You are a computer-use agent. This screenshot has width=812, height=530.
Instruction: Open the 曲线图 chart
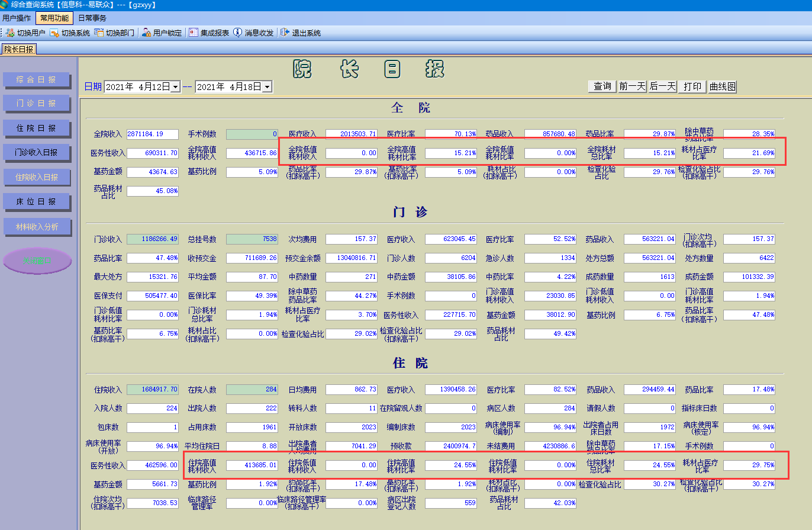(723, 86)
